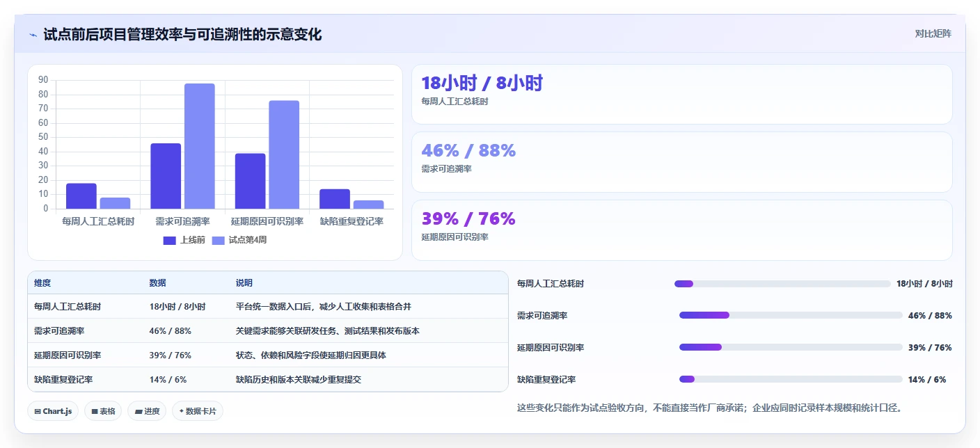Click the 需求可追溯率 progress bar
Image resolution: width=980 pixels, height=448 pixels.
[791, 315]
